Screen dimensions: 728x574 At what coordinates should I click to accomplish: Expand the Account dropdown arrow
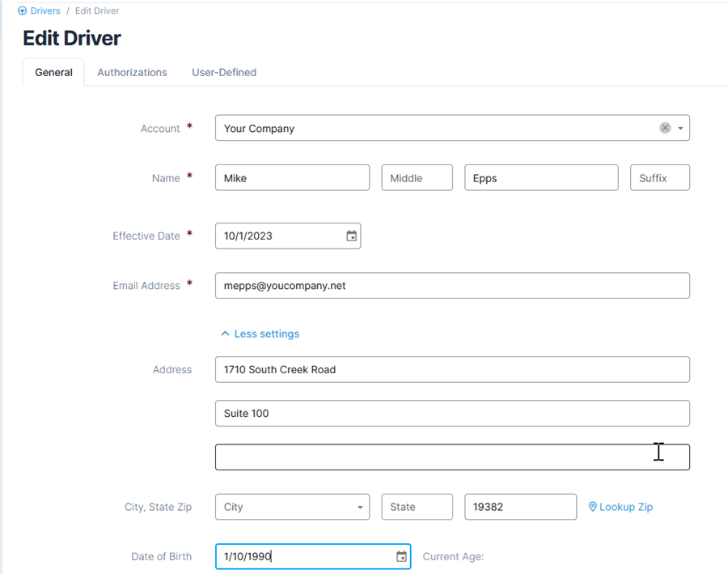tap(680, 128)
